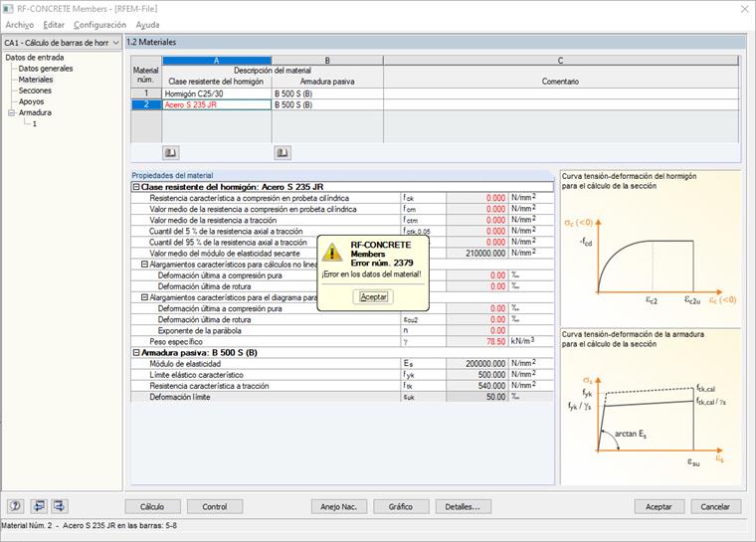Click column B header in materials table
Image resolution: width=756 pixels, height=542 pixels.
click(327, 61)
